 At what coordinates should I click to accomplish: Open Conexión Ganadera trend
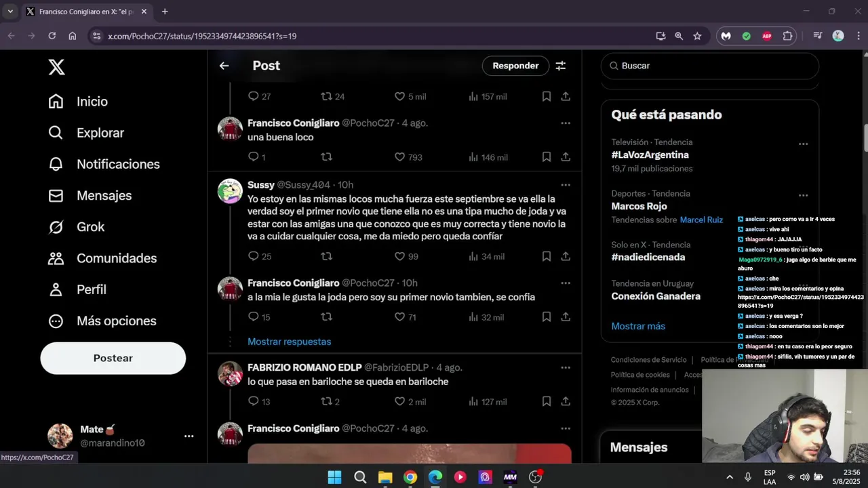pos(656,296)
